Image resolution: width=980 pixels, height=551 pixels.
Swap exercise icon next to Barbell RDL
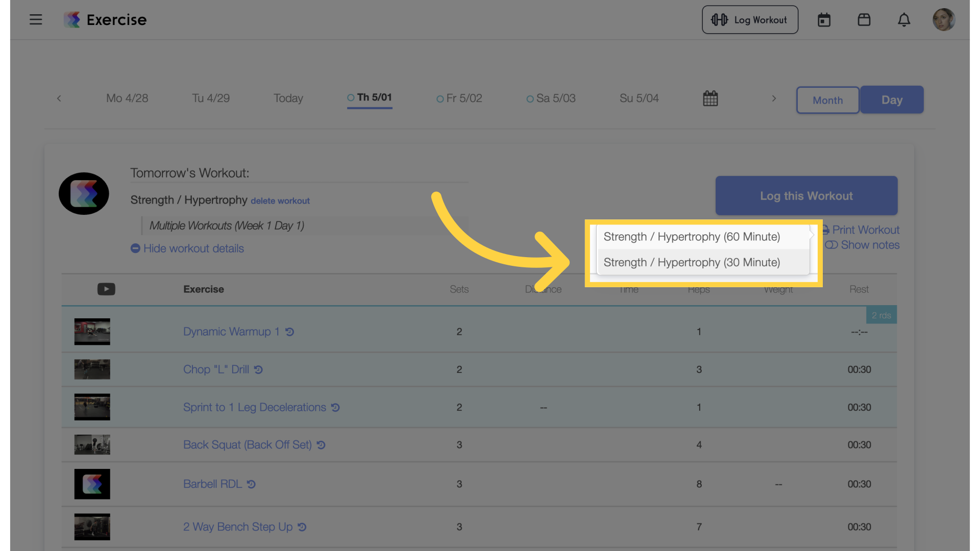(x=251, y=484)
